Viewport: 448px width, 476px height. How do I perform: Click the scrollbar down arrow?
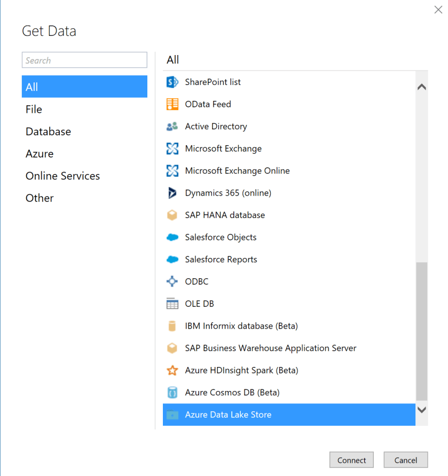click(422, 409)
